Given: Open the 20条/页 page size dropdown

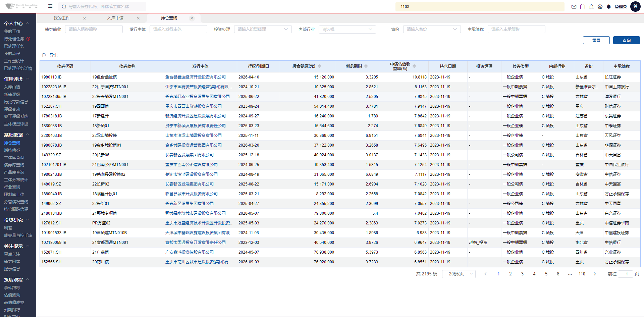Looking at the screenshot, I should [x=459, y=274].
